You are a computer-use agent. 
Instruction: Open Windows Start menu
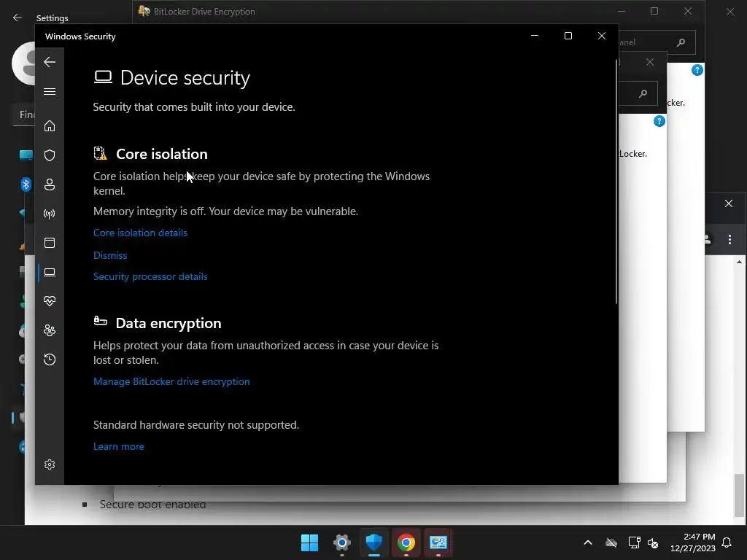pos(309,542)
